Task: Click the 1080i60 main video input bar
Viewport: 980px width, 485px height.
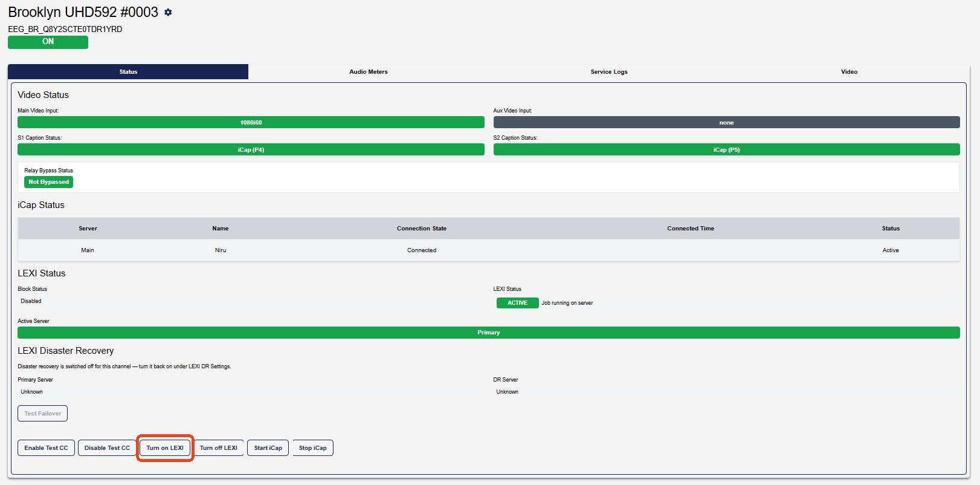Action: click(251, 122)
